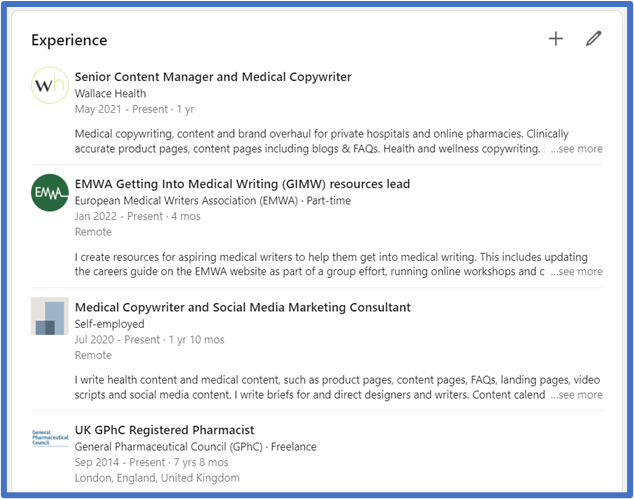Click the Self-employed placeholder logo
The image size is (634, 499).
coord(50,316)
